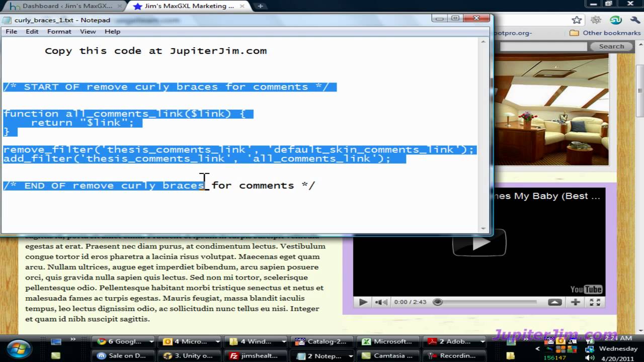The height and width of the screenshot is (362, 644).
Task: Expand the 4 Microsoft taskbar group dropdown arrow
Action: tap(217, 341)
